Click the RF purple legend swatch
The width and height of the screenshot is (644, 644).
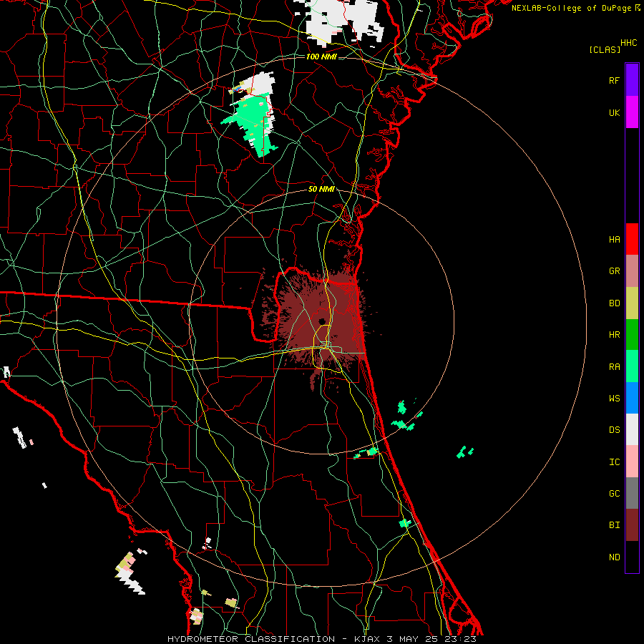(x=632, y=80)
